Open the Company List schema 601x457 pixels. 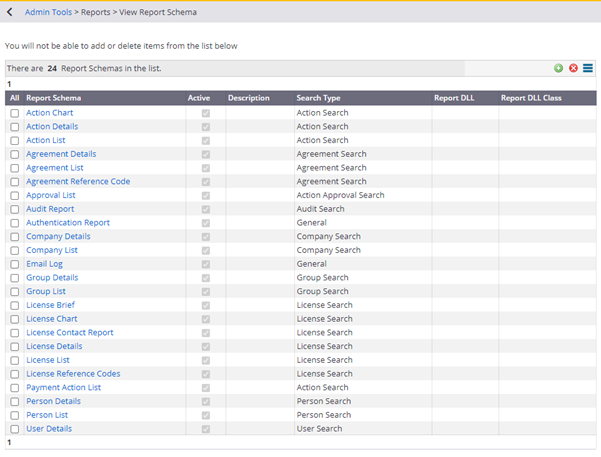[x=52, y=250]
